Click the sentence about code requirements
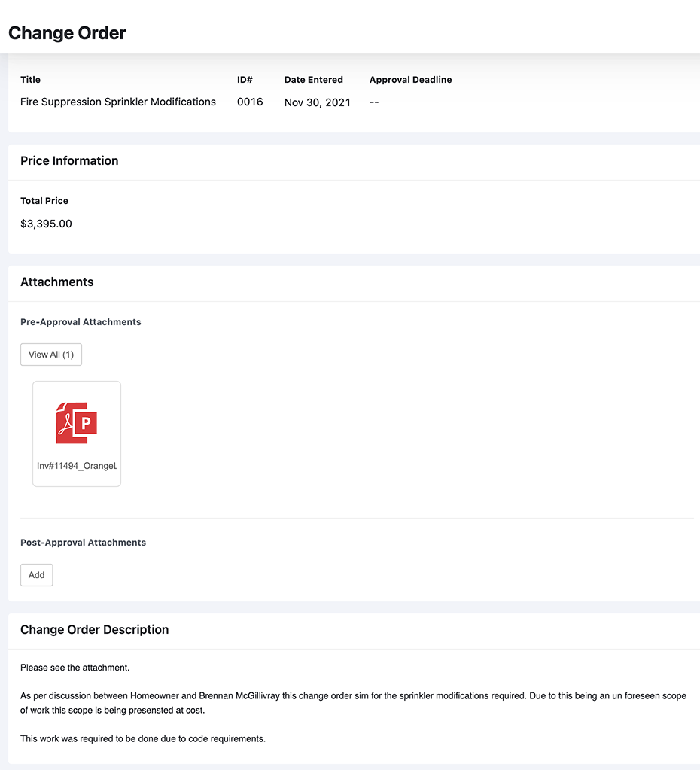Viewport: 700px width, 770px height. click(143, 738)
